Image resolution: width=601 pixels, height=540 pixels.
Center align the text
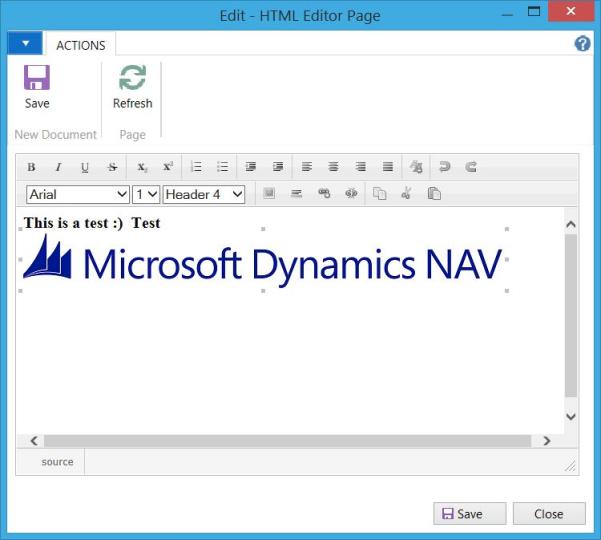point(333,167)
